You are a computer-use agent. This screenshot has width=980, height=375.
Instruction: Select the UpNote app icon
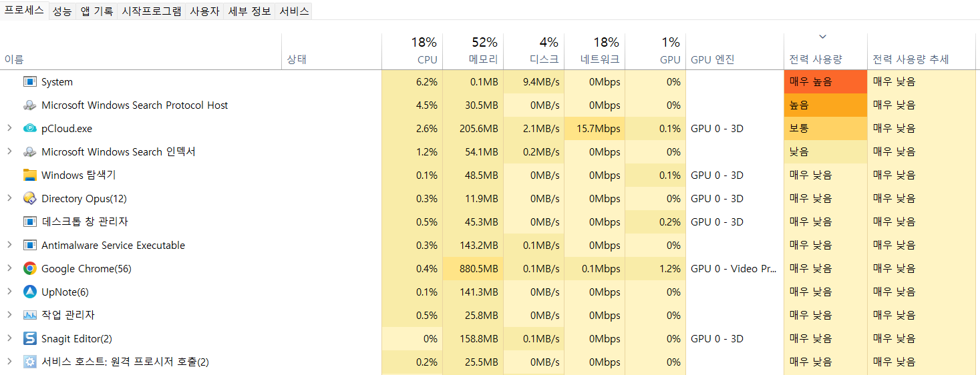click(x=29, y=292)
